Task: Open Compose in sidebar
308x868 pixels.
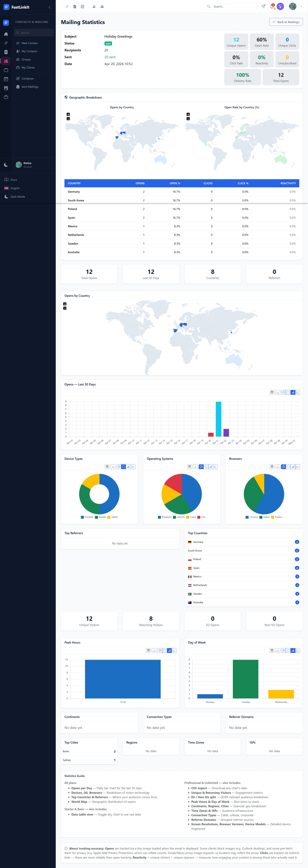Action: [27, 79]
